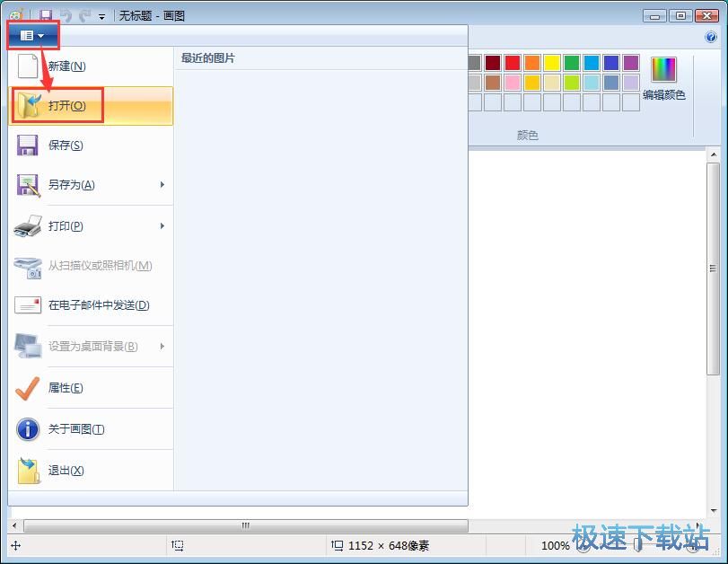Click the orange checkmark Properties icon
The image size is (728, 564).
pyautogui.click(x=28, y=388)
